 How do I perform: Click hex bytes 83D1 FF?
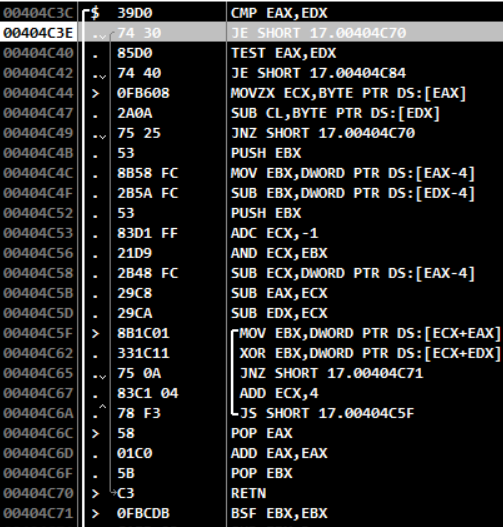click(148, 233)
